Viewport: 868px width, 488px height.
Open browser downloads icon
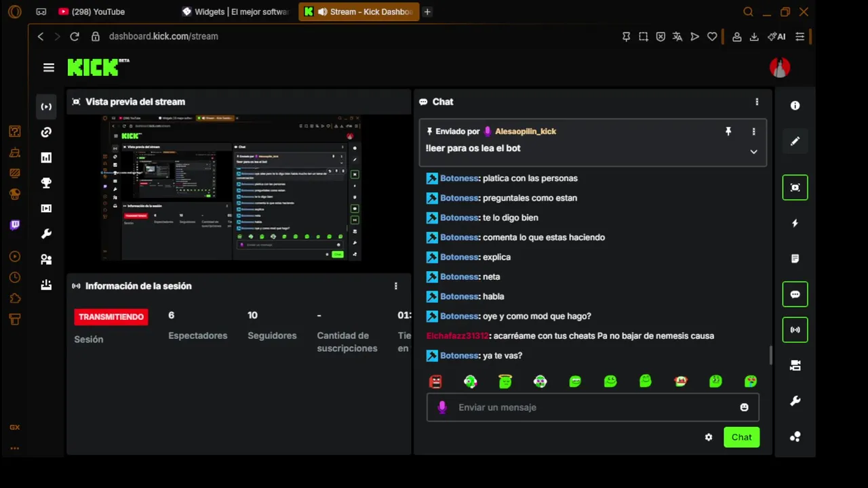[x=754, y=37]
